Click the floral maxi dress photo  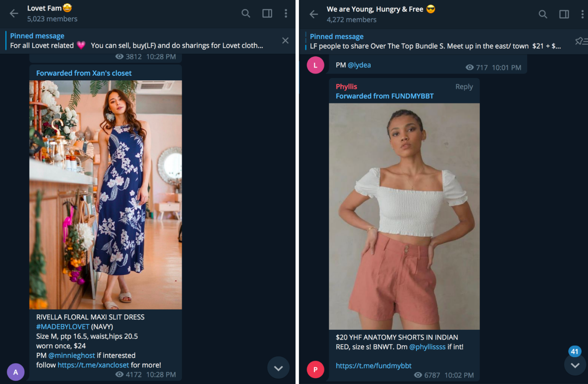106,193
